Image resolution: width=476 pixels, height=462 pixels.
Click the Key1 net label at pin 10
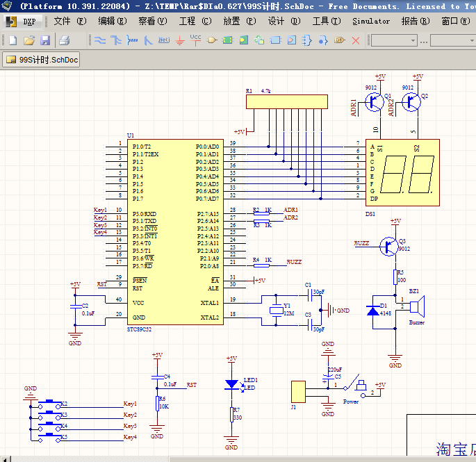tap(100, 210)
